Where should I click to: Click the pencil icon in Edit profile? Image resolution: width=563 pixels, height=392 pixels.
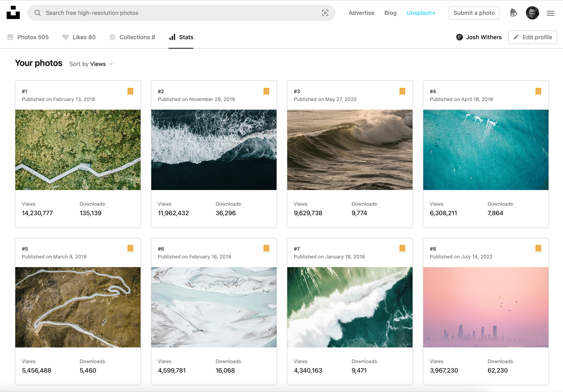[516, 37]
